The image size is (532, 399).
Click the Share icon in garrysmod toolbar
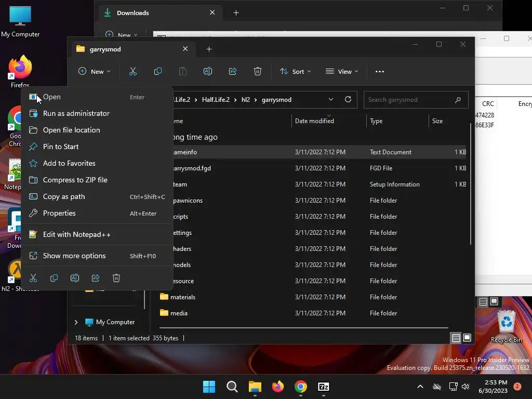pyautogui.click(x=233, y=71)
